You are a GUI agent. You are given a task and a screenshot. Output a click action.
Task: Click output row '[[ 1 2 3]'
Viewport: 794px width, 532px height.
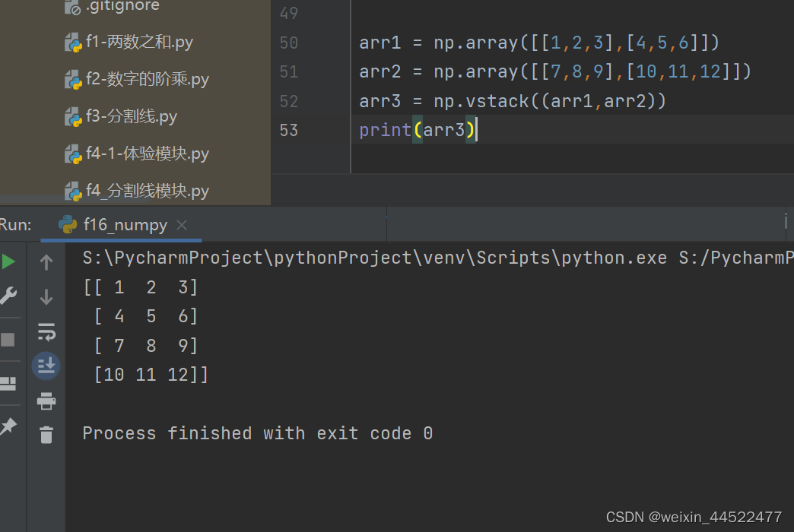(x=140, y=287)
